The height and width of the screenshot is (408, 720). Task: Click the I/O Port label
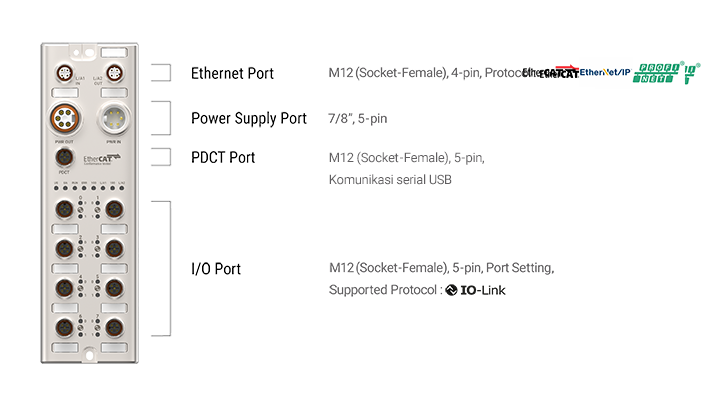pyautogui.click(x=216, y=268)
